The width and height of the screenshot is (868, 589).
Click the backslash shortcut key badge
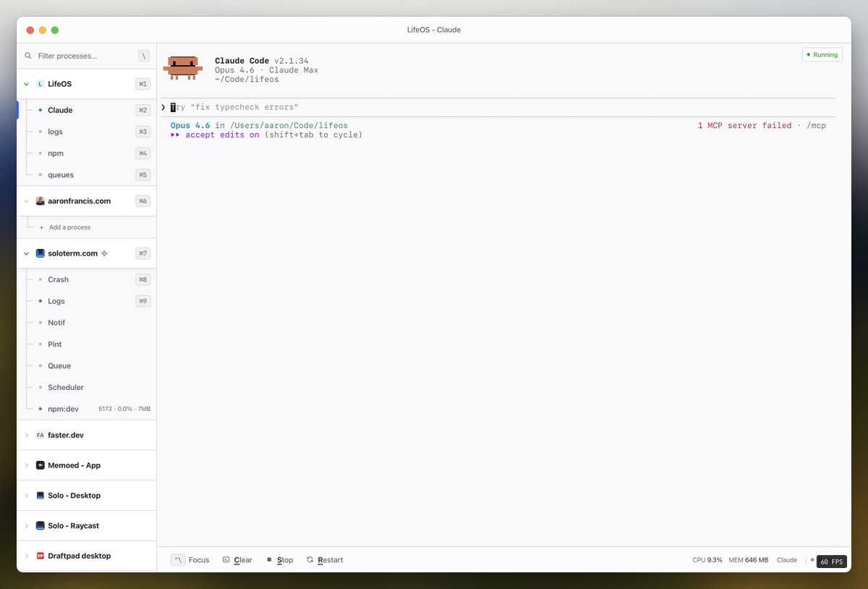pyautogui.click(x=144, y=56)
